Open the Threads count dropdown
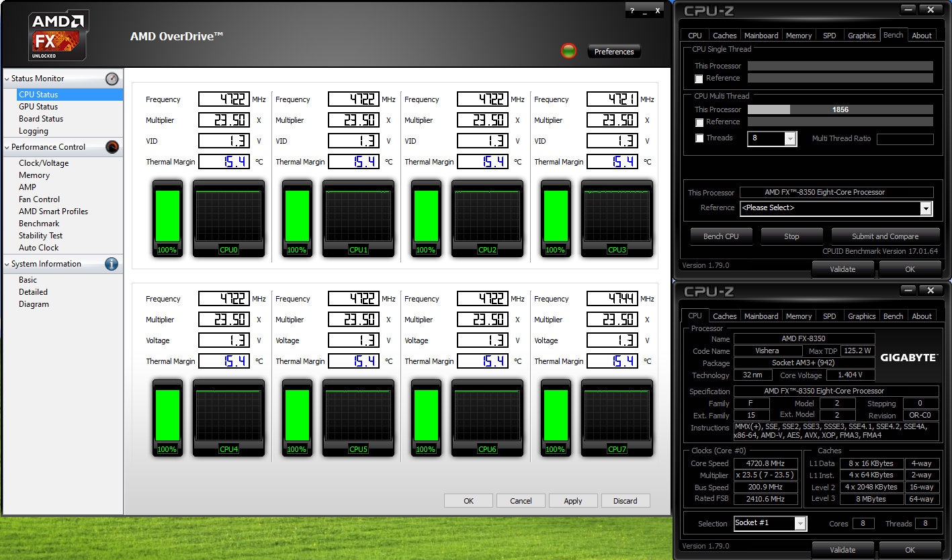Viewport: 952px width, 560px height. [x=790, y=138]
